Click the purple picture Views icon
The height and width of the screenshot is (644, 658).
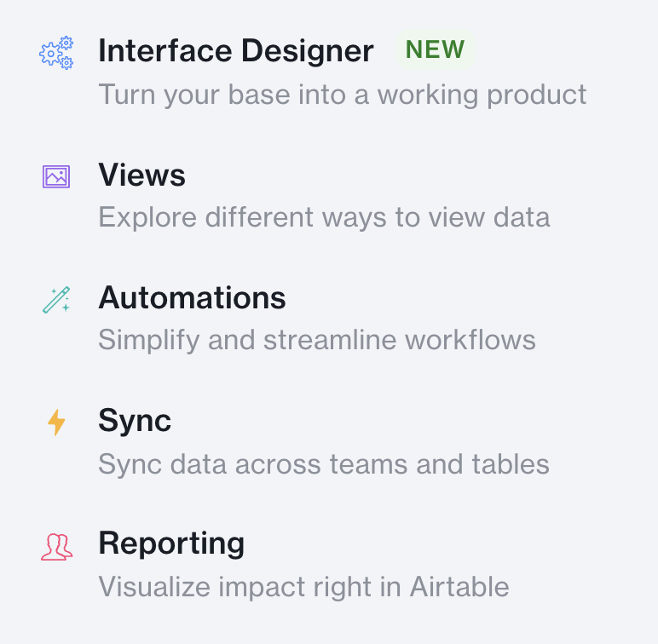click(x=56, y=176)
